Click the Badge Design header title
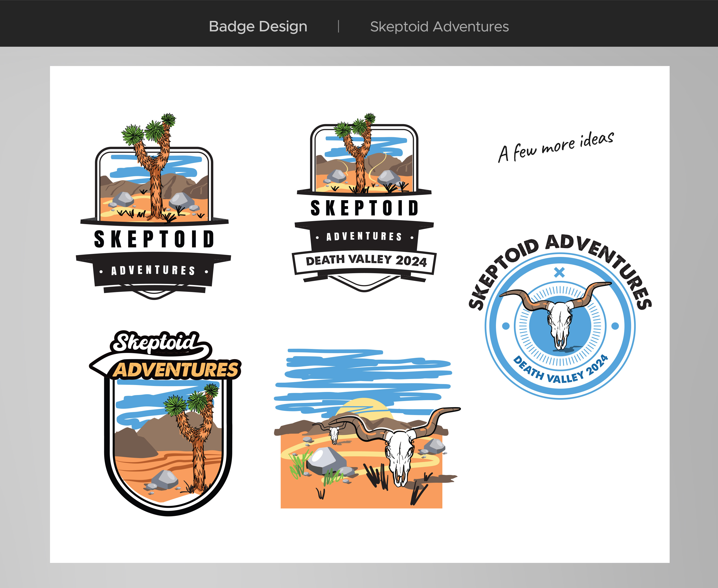Screen dimensions: 718x588 [x=258, y=27]
